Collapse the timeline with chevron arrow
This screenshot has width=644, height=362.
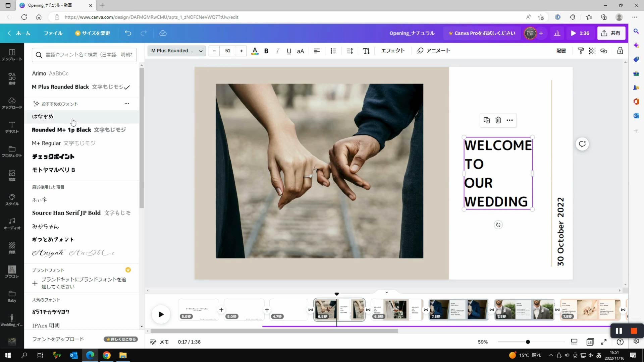pyautogui.click(x=386, y=292)
